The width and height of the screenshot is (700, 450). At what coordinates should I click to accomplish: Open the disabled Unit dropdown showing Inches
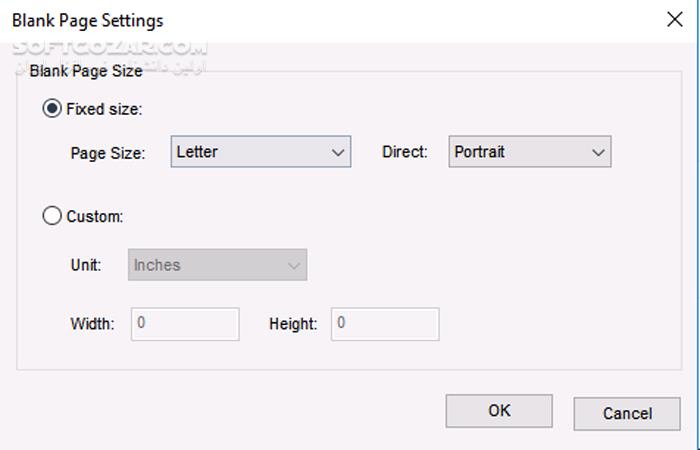[x=217, y=265]
